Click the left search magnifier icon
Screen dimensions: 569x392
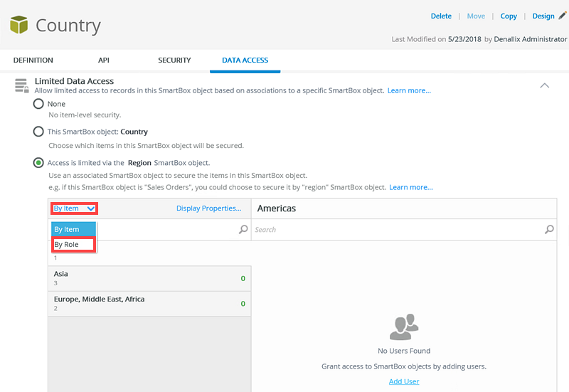click(x=243, y=230)
